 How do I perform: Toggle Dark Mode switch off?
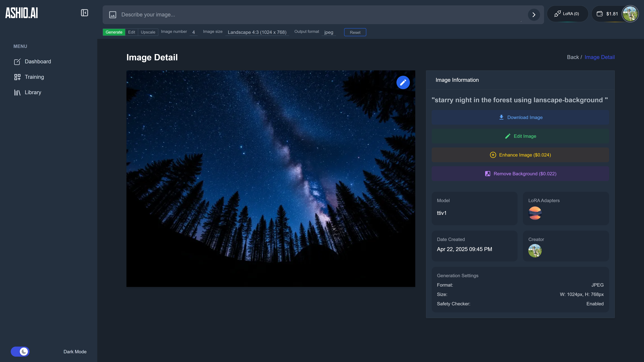[x=20, y=351]
